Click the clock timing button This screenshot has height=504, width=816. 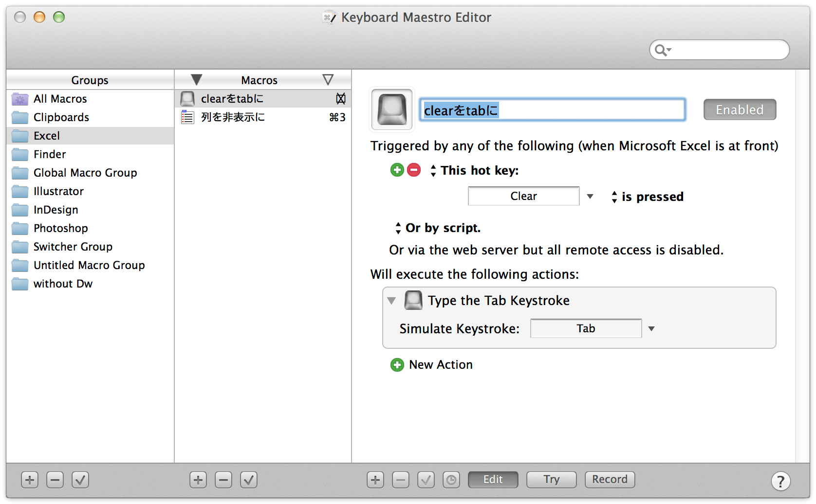coord(451,480)
